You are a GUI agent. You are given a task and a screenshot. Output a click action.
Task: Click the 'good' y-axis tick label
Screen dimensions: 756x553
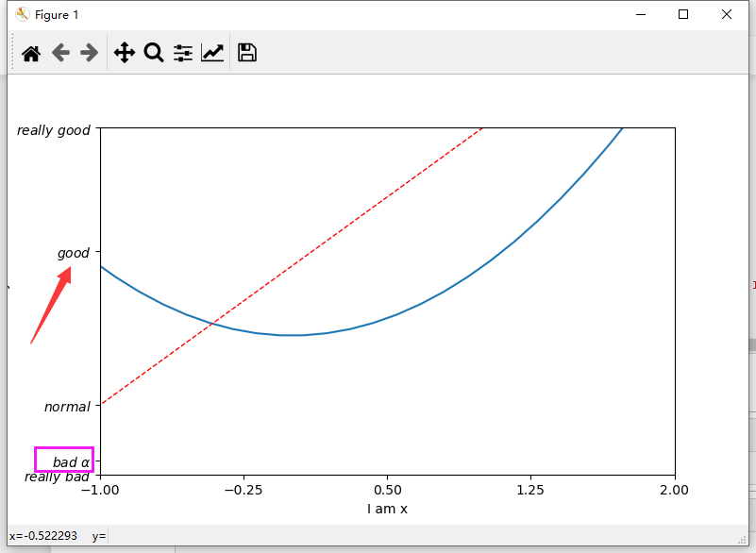click(74, 254)
